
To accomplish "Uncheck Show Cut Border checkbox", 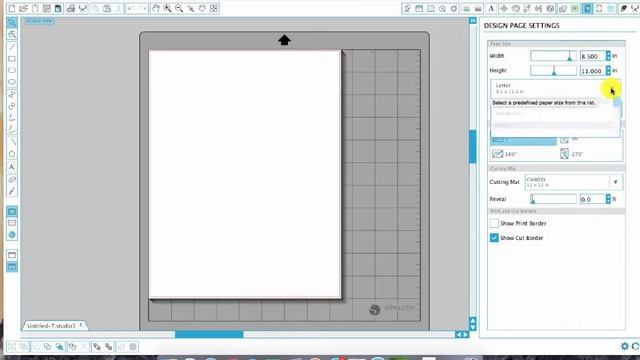I will pyautogui.click(x=494, y=238).
